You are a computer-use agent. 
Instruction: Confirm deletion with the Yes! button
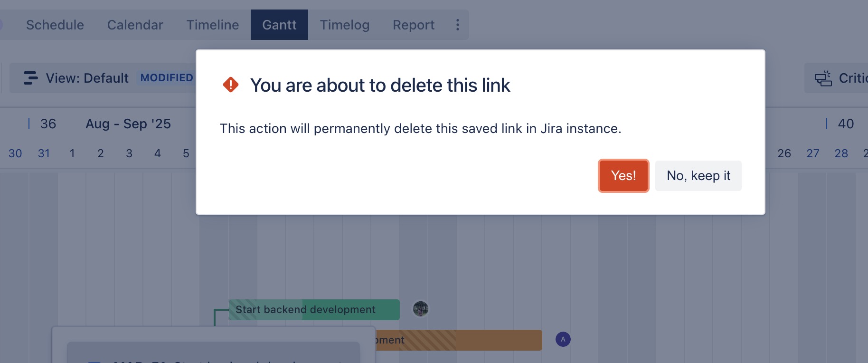pyautogui.click(x=623, y=176)
